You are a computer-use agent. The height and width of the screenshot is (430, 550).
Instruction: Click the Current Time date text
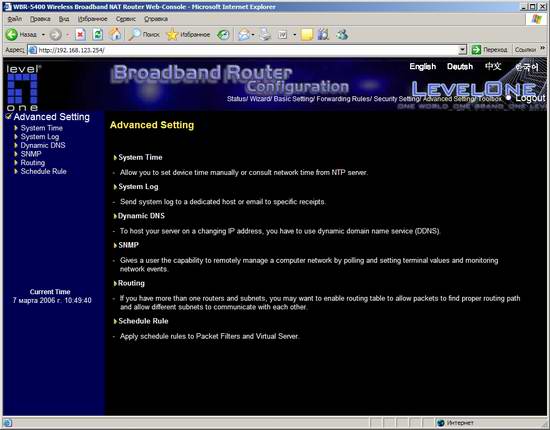52,300
